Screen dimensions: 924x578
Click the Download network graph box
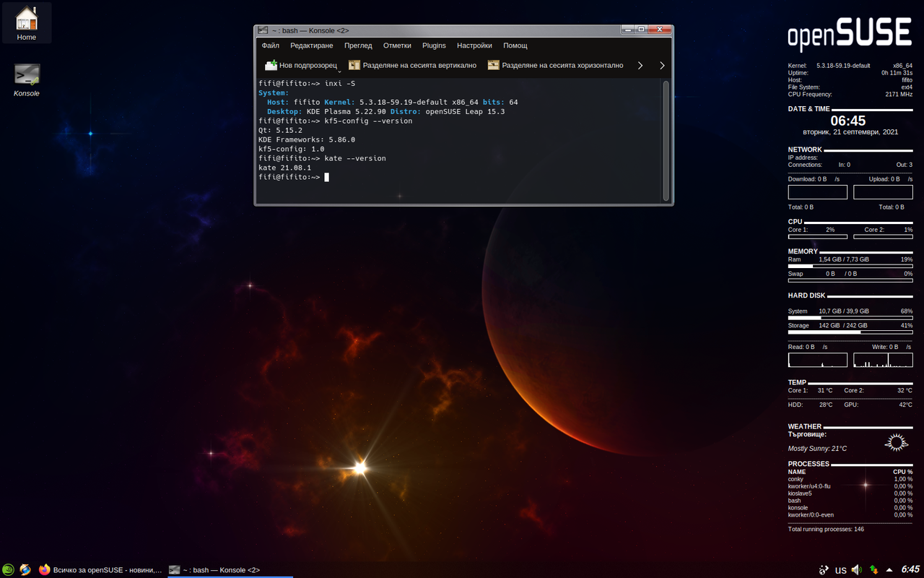(x=818, y=192)
